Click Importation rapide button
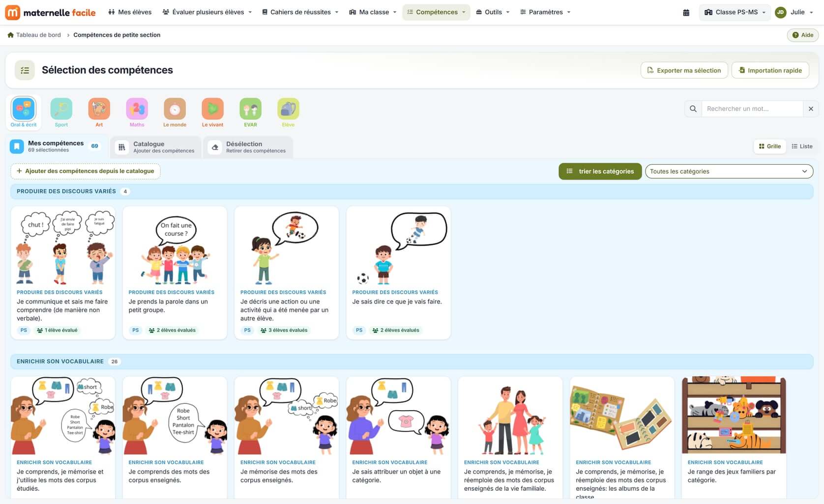The height and width of the screenshot is (504, 824). pyautogui.click(x=770, y=70)
